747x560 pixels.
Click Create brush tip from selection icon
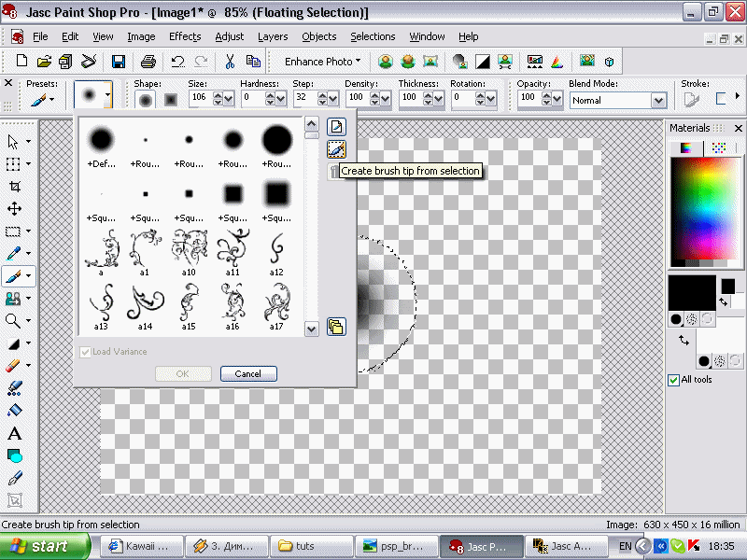click(x=336, y=149)
